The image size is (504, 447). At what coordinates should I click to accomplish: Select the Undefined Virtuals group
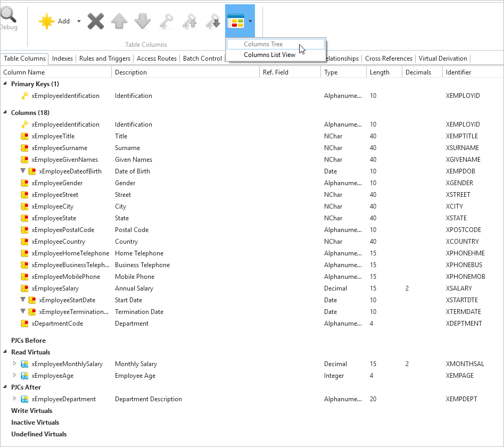[39, 434]
